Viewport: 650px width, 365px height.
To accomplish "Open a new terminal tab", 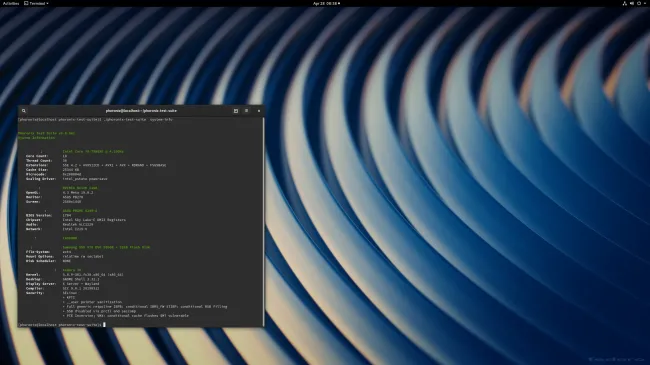I will point(235,111).
